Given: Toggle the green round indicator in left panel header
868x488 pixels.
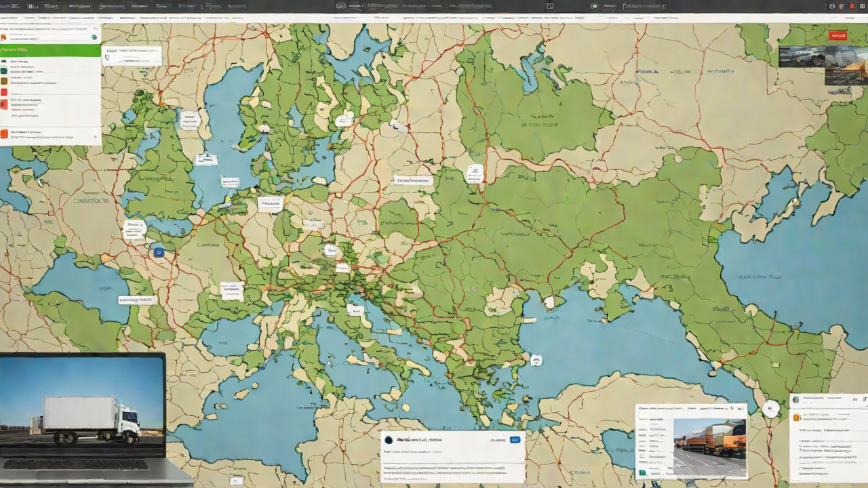Looking at the screenshot, I should click(94, 37).
